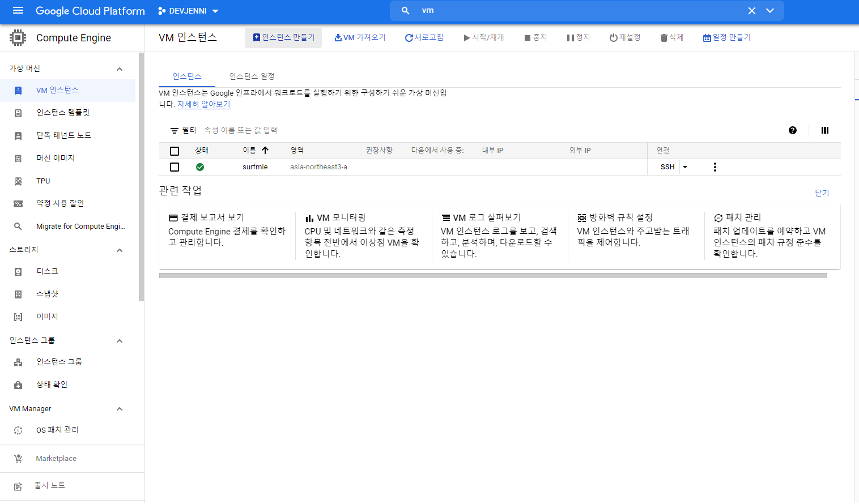The width and height of the screenshot is (859, 504).
Task: Open the column display options icon
Action: [825, 130]
